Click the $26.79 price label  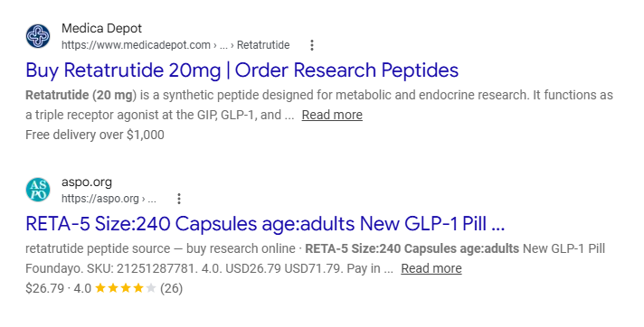(44, 288)
